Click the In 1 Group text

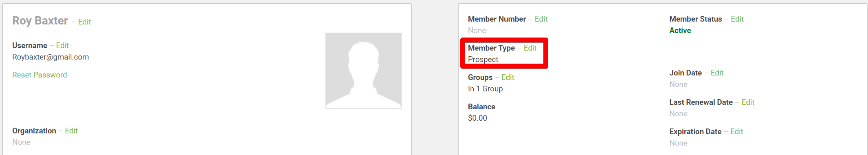click(485, 89)
